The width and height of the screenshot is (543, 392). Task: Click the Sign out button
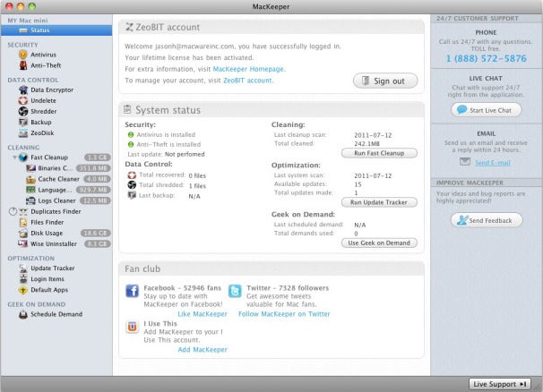[385, 81]
